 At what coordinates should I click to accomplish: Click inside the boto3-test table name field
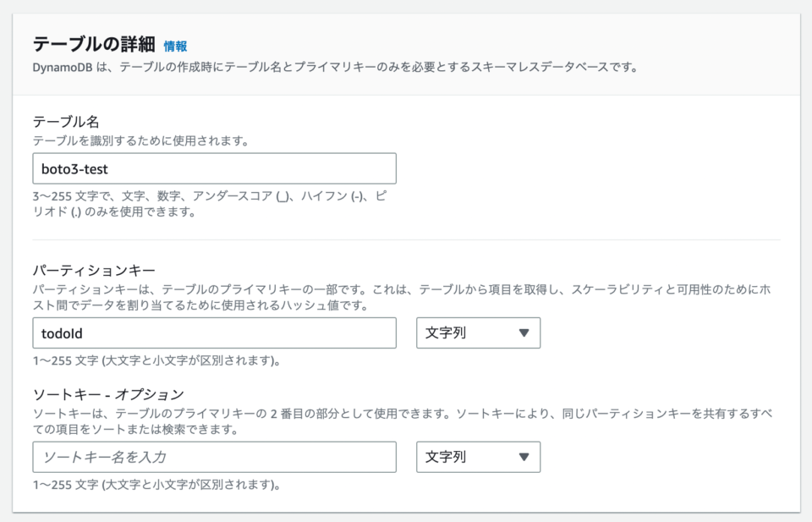point(214,168)
